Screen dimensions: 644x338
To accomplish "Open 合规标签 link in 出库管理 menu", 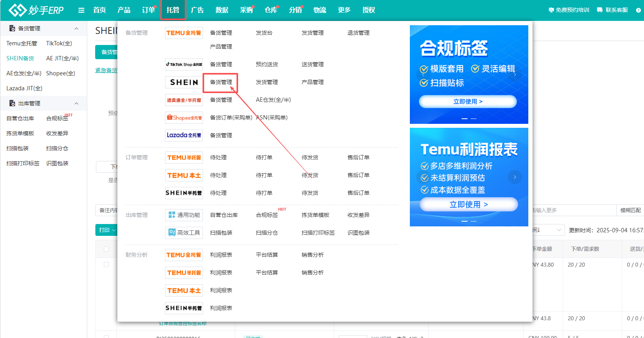I will (x=267, y=215).
